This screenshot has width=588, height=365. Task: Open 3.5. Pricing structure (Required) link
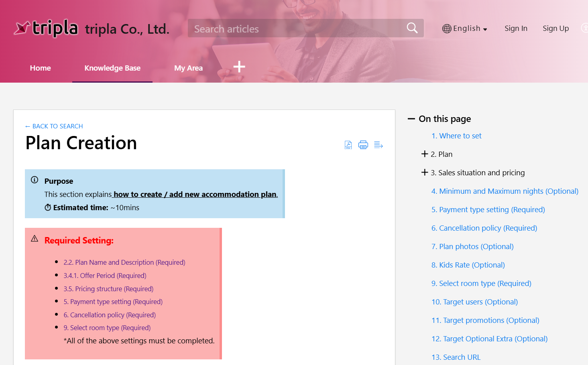pos(108,289)
